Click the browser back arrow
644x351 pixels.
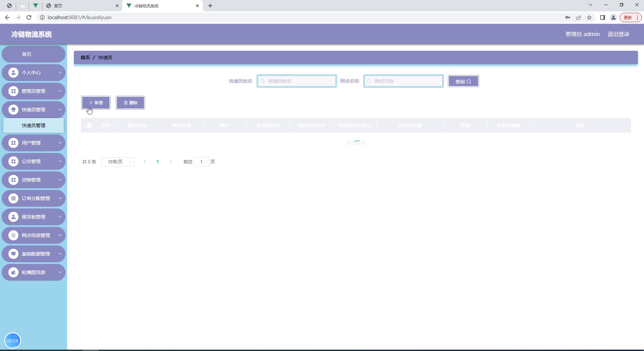click(7, 17)
